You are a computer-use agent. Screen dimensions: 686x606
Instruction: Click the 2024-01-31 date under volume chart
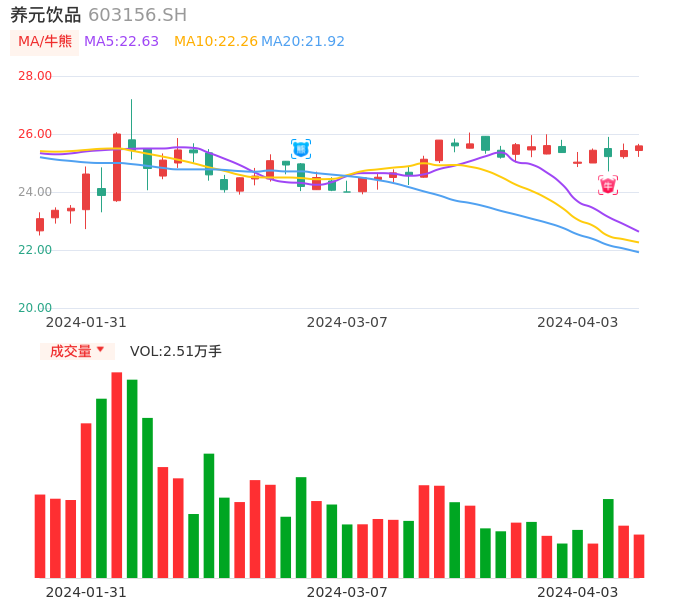click(86, 592)
